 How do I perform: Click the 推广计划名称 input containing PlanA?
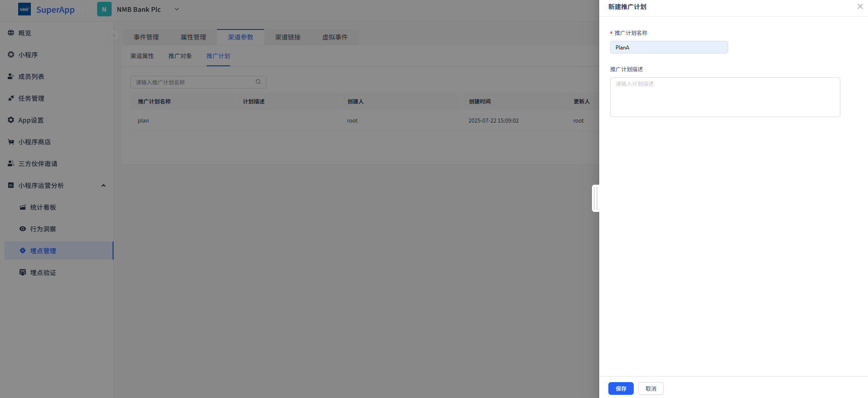[x=669, y=47]
